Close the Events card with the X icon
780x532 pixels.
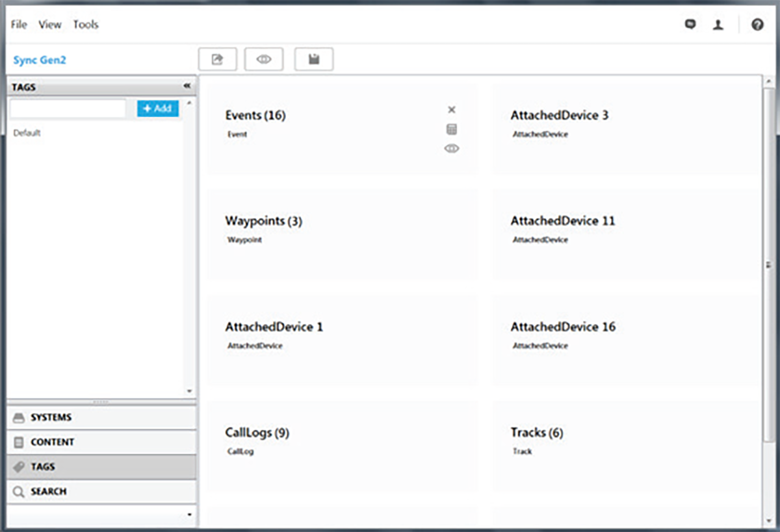(x=452, y=110)
